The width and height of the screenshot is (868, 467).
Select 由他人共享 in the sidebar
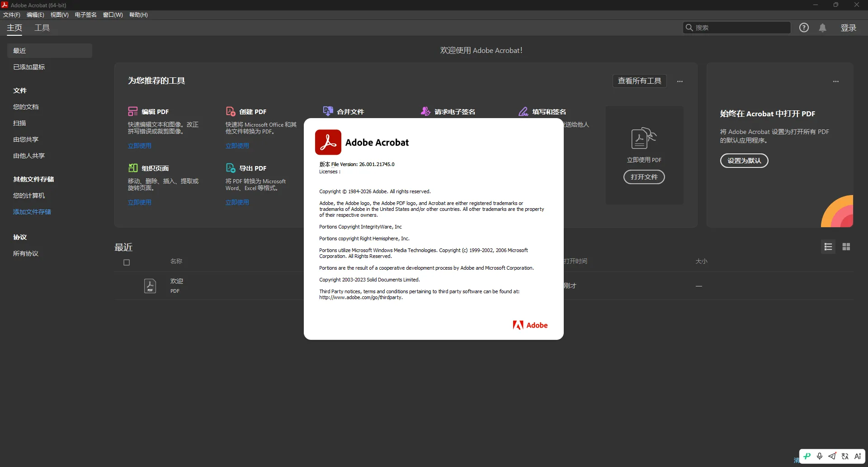29,156
